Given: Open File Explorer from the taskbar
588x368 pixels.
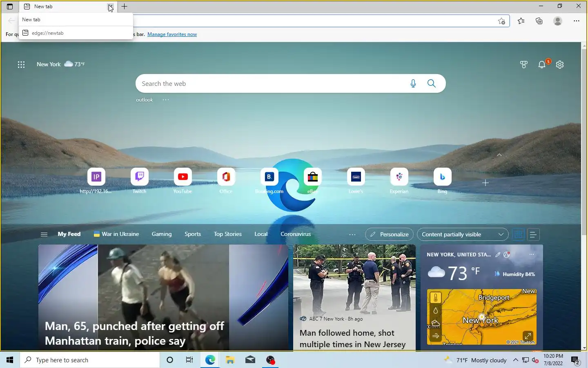Looking at the screenshot, I should [230, 360].
